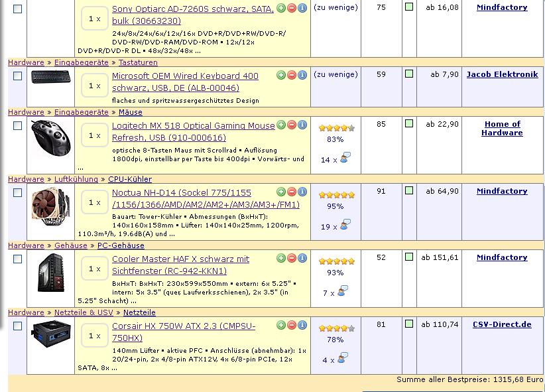Open the Tastaturen category link
The height and width of the screenshot is (392, 545).
click(138, 62)
